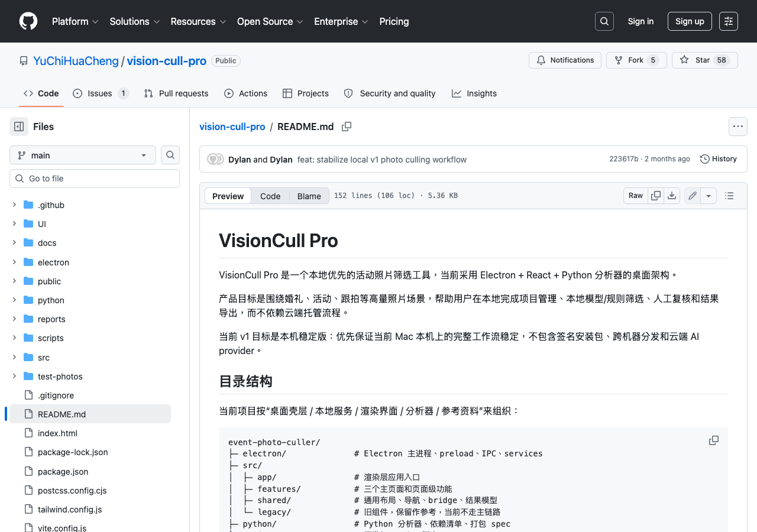Image resolution: width=757 pixels, height=532 pixels.
Task: Open commit 223617b
Action: coord(623,159)
